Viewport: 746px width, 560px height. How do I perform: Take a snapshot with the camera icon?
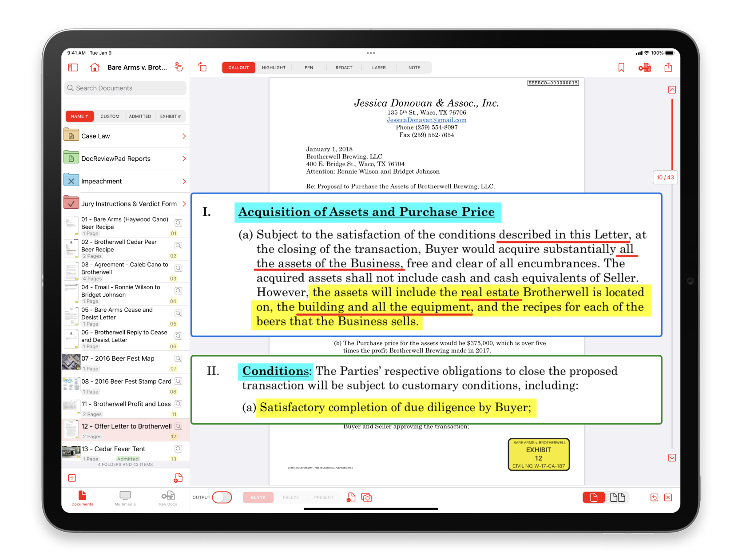pos(367,497)
